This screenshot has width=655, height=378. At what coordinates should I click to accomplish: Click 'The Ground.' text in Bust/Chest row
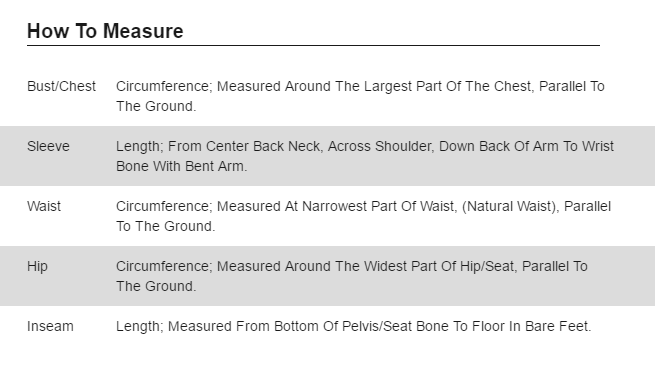156,107
